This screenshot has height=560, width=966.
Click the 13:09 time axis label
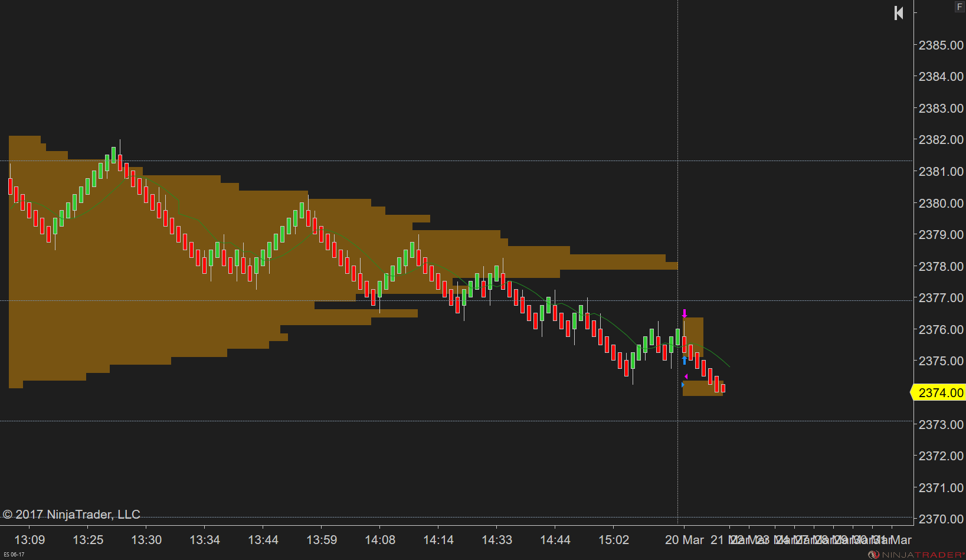(x=30, y=540)
